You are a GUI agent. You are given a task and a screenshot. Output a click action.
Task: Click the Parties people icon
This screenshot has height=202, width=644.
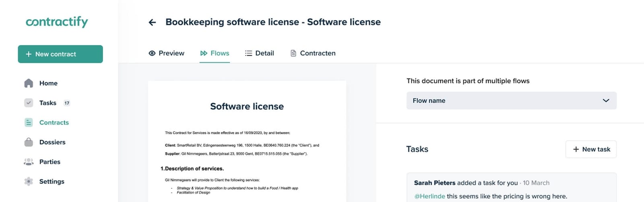[29, 162]
